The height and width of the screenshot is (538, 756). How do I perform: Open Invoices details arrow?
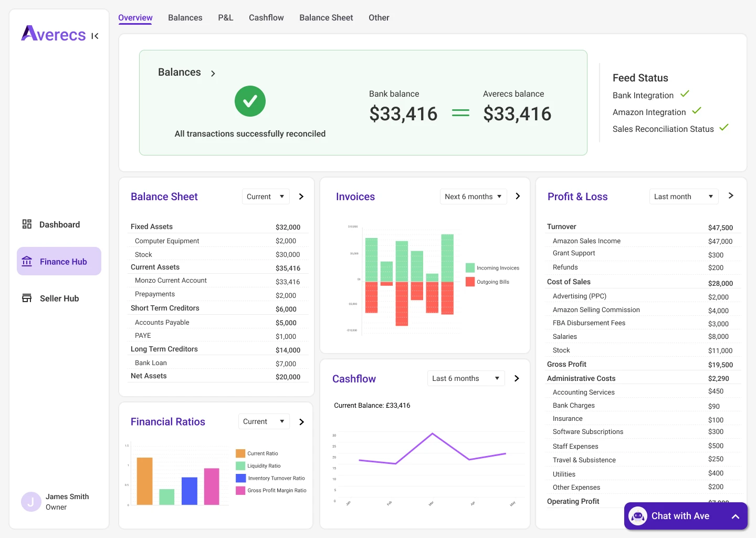(518, 196)
